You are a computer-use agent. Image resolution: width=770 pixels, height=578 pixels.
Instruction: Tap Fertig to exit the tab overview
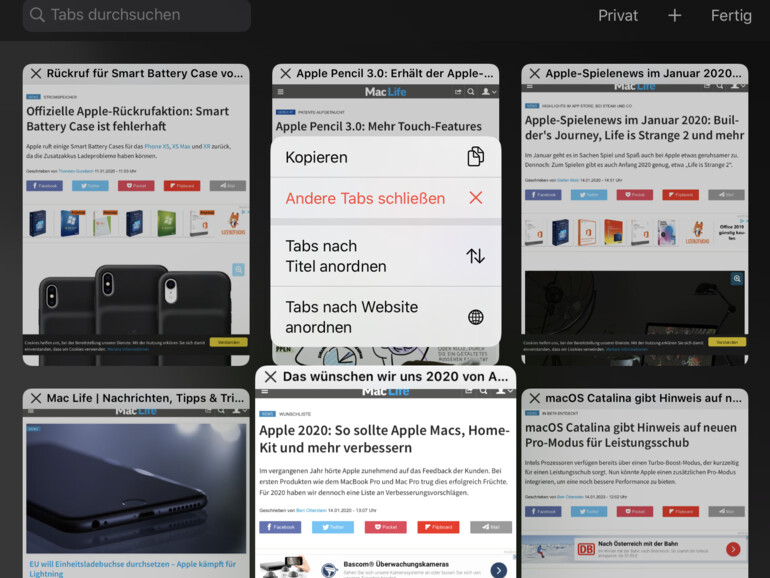731,15
